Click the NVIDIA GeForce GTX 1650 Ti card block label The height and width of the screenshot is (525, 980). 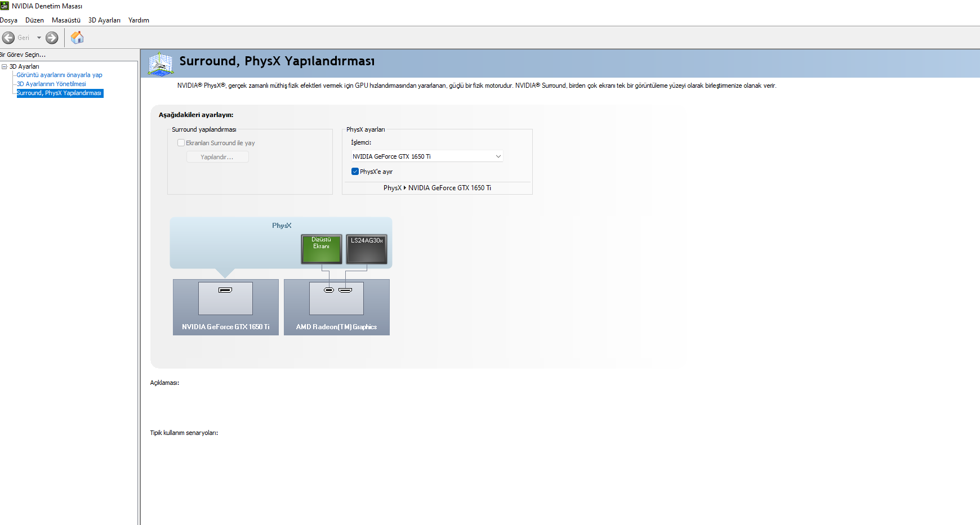coord(226,327)
